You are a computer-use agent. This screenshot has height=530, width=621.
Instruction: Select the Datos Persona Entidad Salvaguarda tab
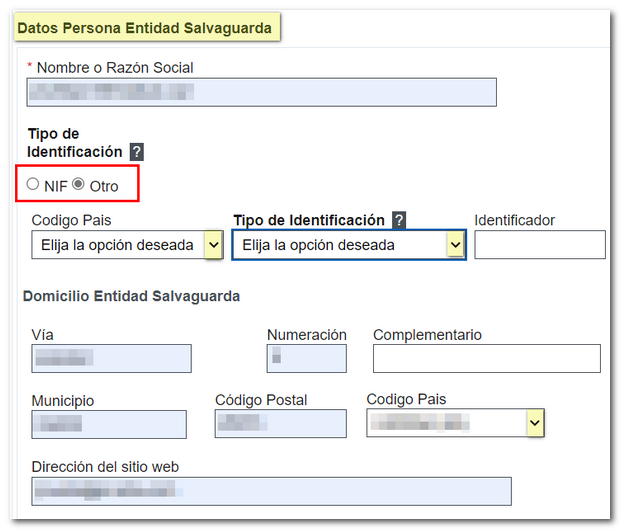(x=145, y=28)
